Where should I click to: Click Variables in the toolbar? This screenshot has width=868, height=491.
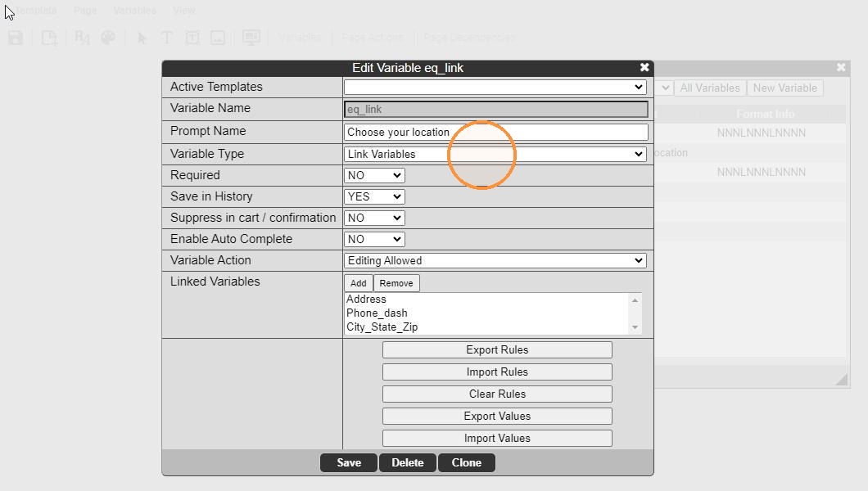pos(300,38)
